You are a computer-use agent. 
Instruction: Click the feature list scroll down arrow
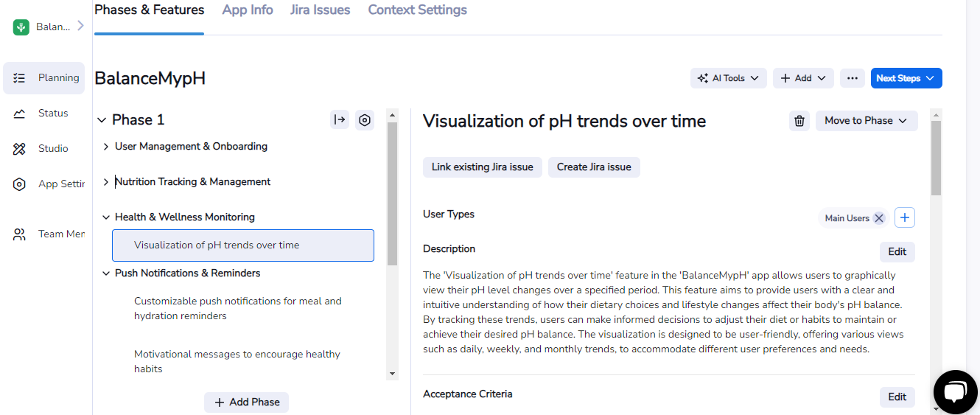[392, 374]
